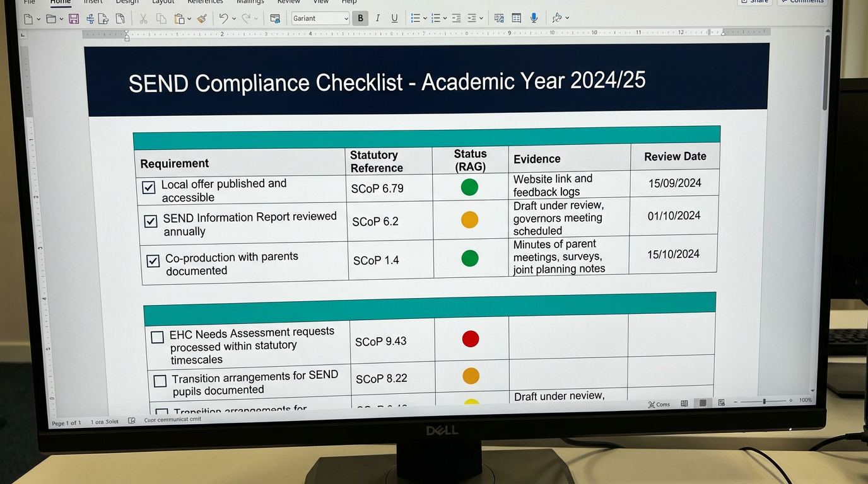This screenshot has width=868, height=484.
Task: Start voice Dictation with the microphone icon
Action: coord(534,18)
